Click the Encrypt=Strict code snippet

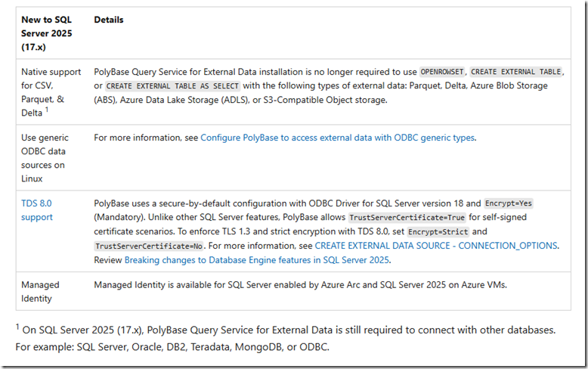442,231
